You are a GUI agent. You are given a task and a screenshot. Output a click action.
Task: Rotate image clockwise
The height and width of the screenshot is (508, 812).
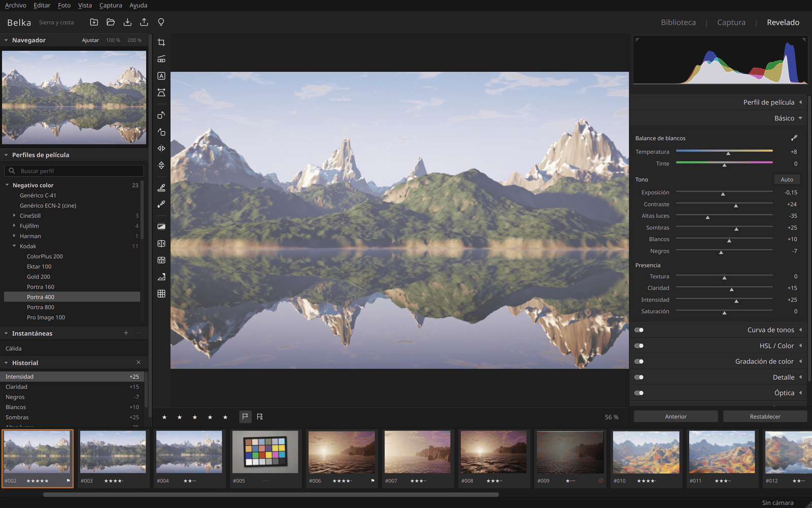coord(161,132)
